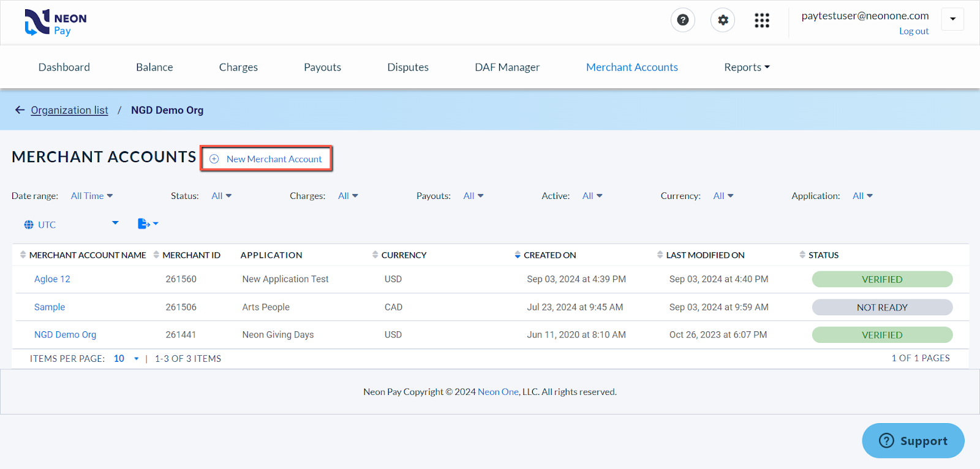980x469 pixels.
Task: Sort by Status column
Action: (x=819, y=255)
